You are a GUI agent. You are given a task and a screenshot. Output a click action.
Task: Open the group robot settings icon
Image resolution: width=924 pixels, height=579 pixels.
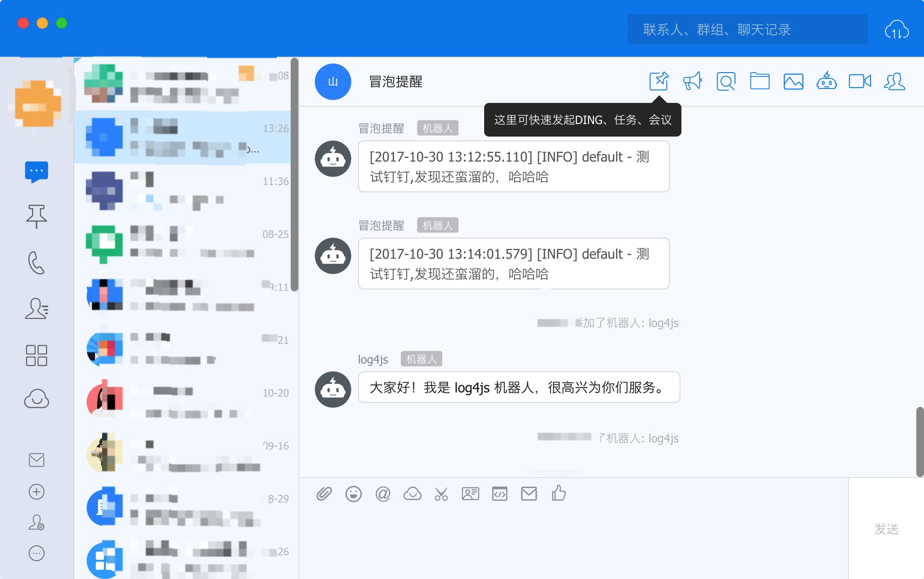tap(826, 81)
